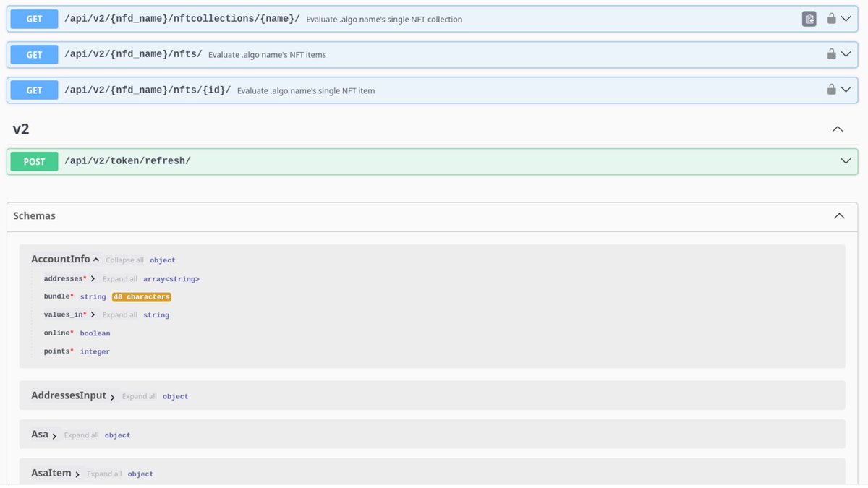This screenshot has height=488, width=868.
Task: Click Expand all next to AsaItem
Action: 104,474
